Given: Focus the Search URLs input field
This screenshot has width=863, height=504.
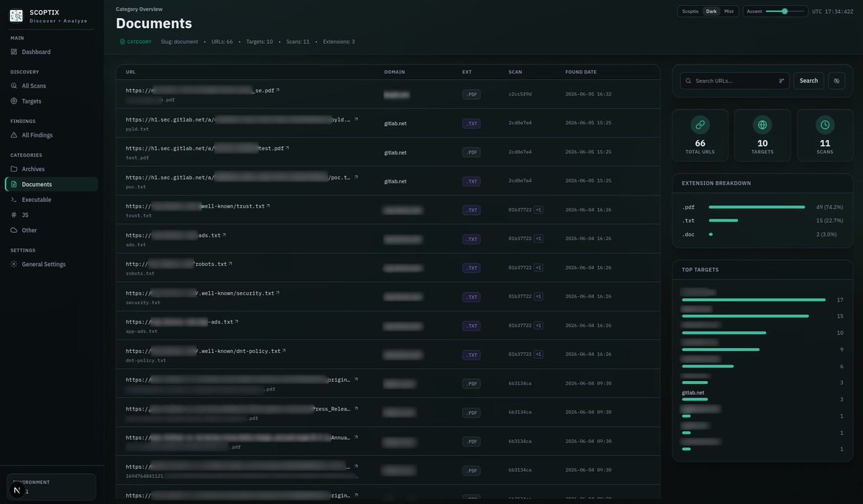Looking at the screenshot, I should tap(735, 81).
